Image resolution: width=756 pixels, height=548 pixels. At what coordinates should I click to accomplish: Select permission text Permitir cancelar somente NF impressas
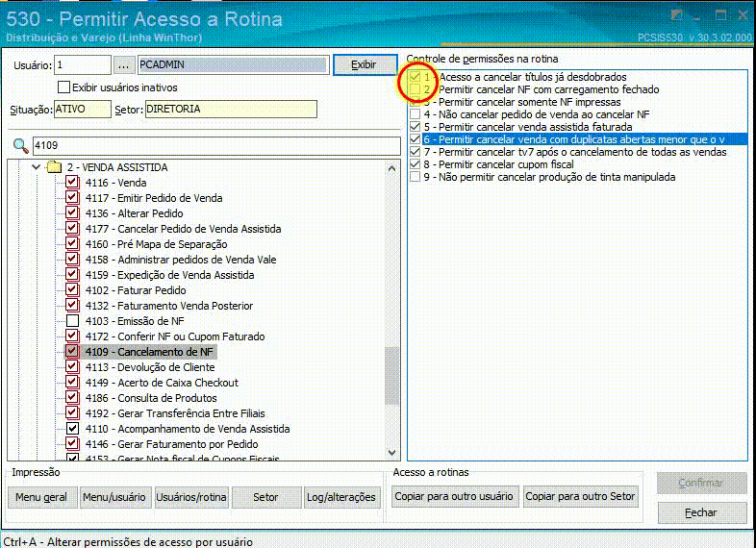pos(529,102)
